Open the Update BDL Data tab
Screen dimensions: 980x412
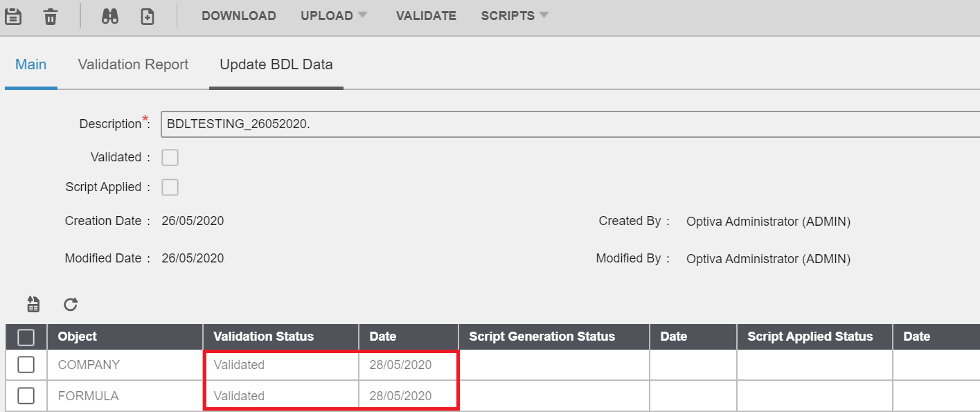[276, 64]
